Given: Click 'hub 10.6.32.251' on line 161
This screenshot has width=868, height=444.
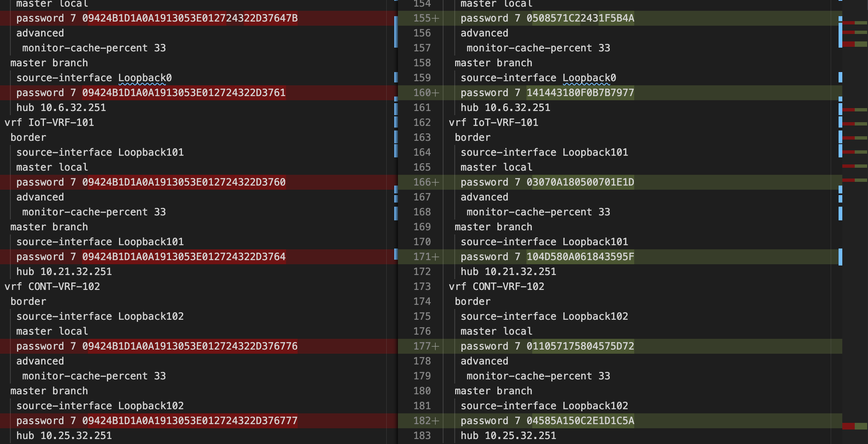Looking at the screenshot, I should pyautogui.click(x=505, y=108).
